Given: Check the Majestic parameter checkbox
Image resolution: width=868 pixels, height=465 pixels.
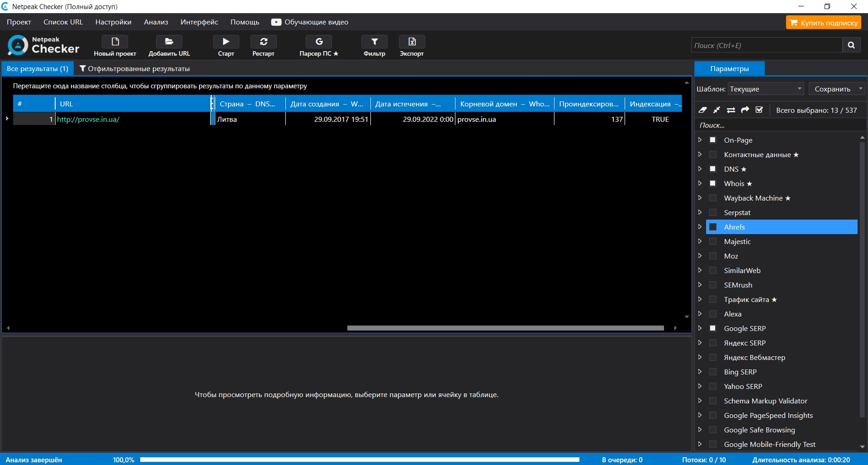Looking at the screenshot, I should (713, 241).
